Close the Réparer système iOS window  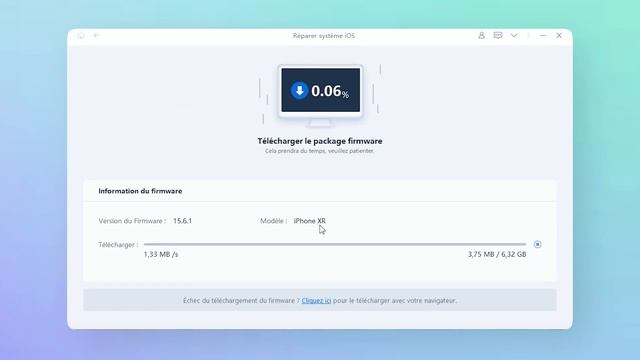pos(559,36)
